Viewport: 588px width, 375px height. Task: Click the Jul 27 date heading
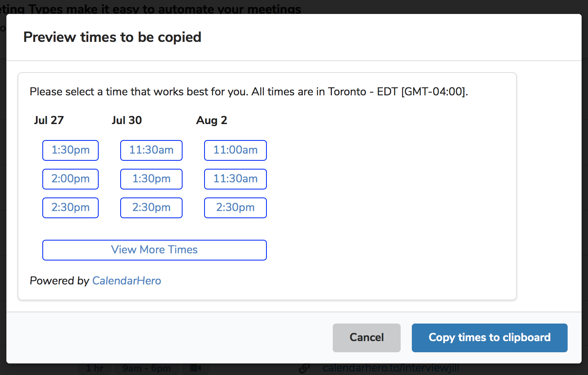[x=49, y=120]
